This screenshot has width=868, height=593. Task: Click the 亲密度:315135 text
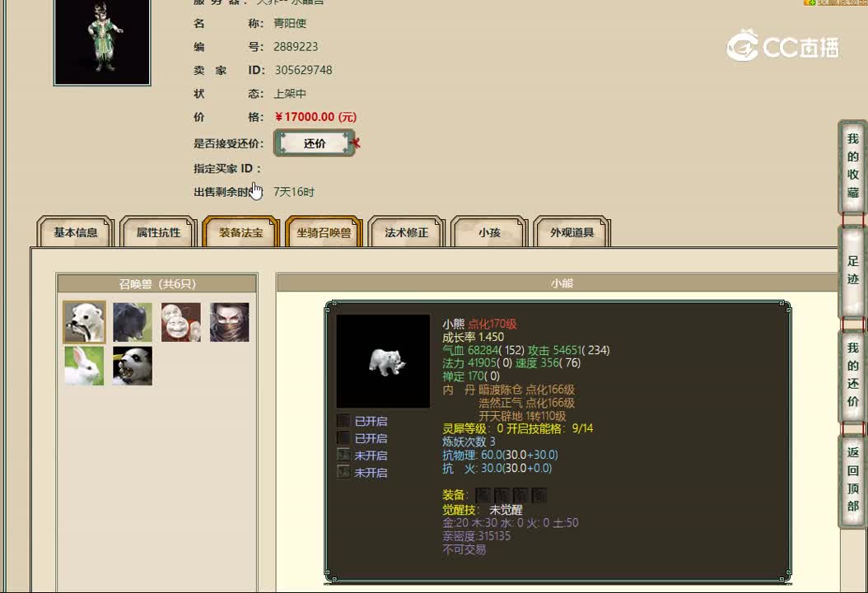(476, 536)
